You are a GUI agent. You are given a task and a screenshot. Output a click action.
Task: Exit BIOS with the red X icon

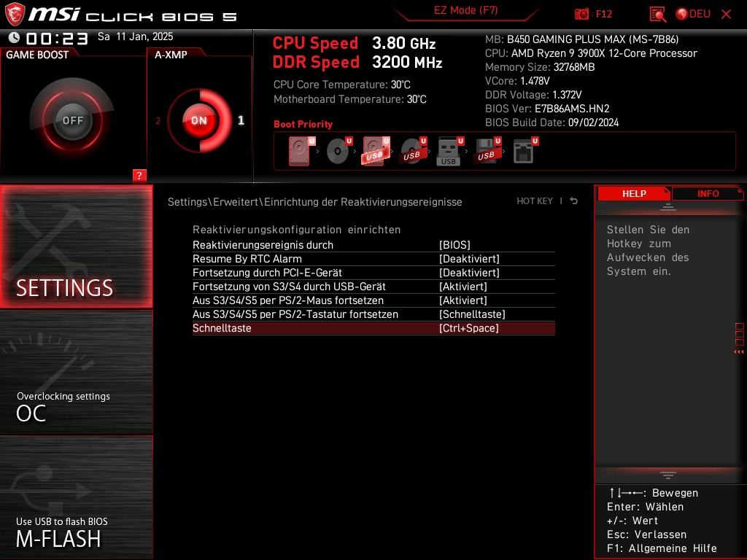pyautogui.click(x=726, y=15)
